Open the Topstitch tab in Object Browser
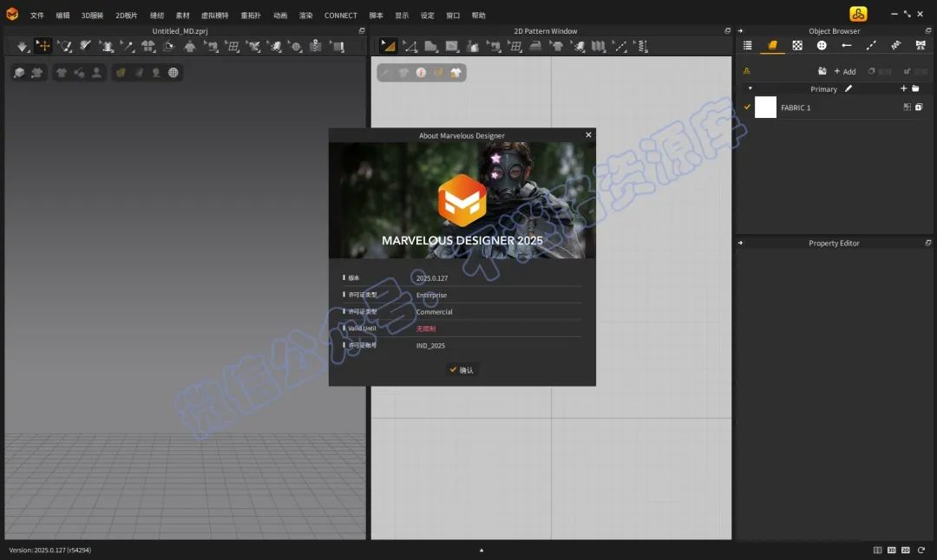Image resolution: width=937 pixels, height=560 pixels. [871, 45]
